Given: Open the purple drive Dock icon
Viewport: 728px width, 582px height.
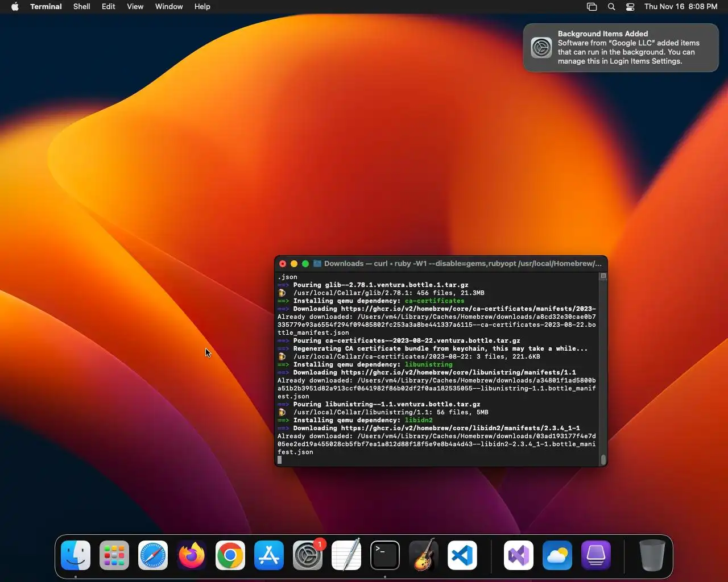Looking at the screenshot, I should tap(596, 555).
